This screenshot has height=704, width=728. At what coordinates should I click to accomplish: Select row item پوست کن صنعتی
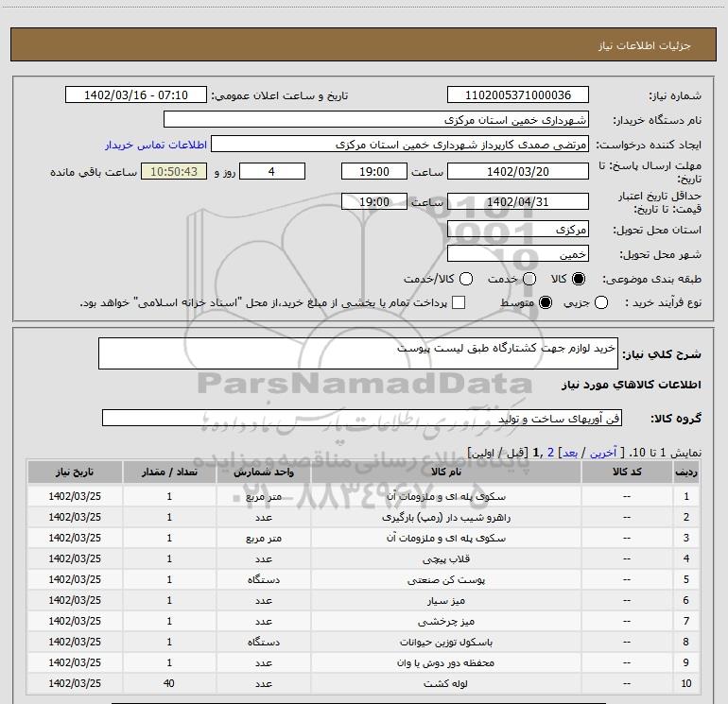[x=445, y=579]
